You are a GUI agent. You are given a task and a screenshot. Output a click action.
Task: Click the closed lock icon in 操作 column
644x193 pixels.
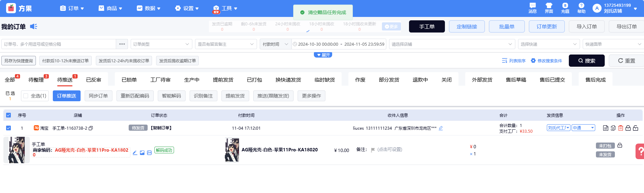628,128
